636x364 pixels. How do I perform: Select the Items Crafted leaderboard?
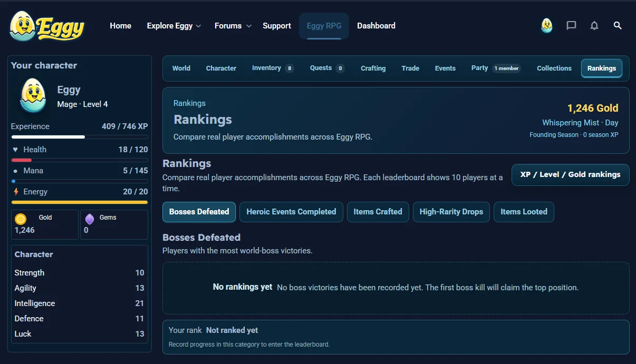(378, 212)
